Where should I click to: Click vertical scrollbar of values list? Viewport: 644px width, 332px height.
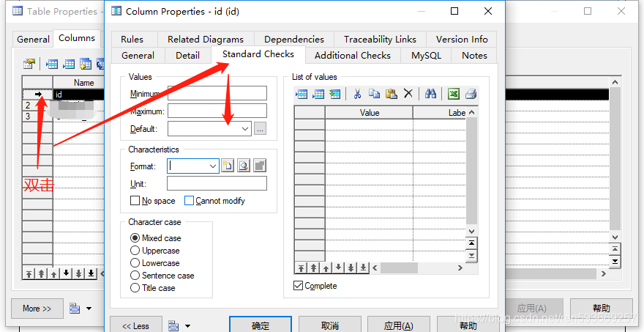tap(471, 172)
